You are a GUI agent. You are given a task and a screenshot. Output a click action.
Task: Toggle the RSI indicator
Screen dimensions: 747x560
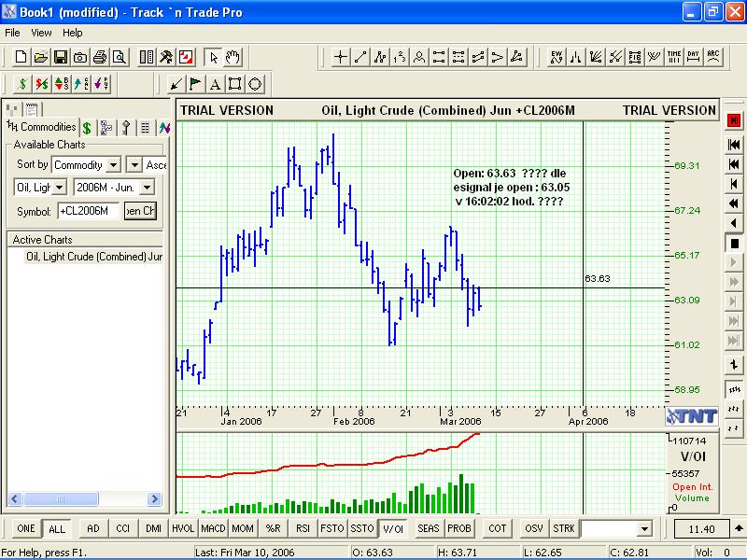click(x=303, y=528)
